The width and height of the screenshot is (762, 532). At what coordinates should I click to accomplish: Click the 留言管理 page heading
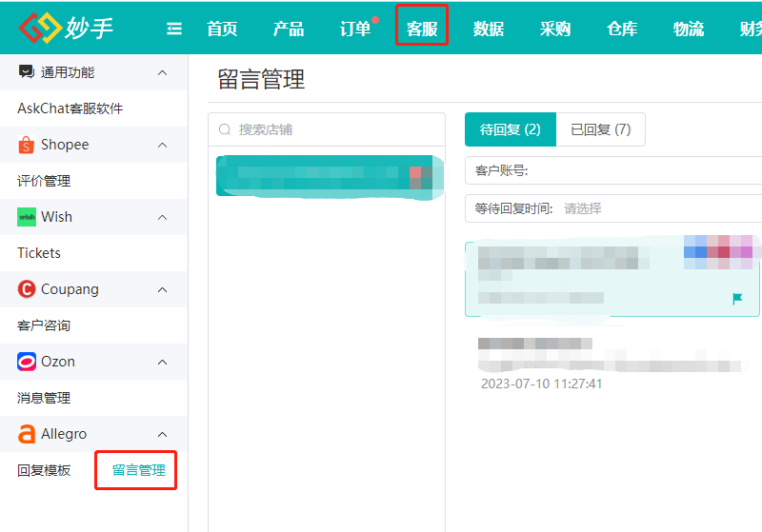261,80
